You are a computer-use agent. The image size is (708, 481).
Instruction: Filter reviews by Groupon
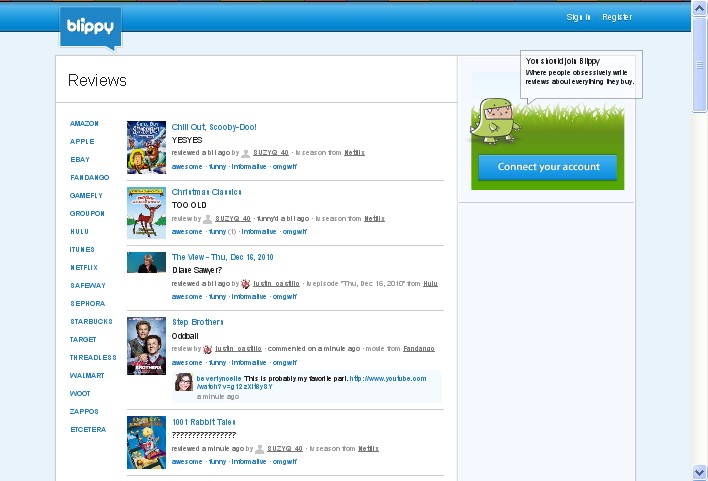pos(87,213)
